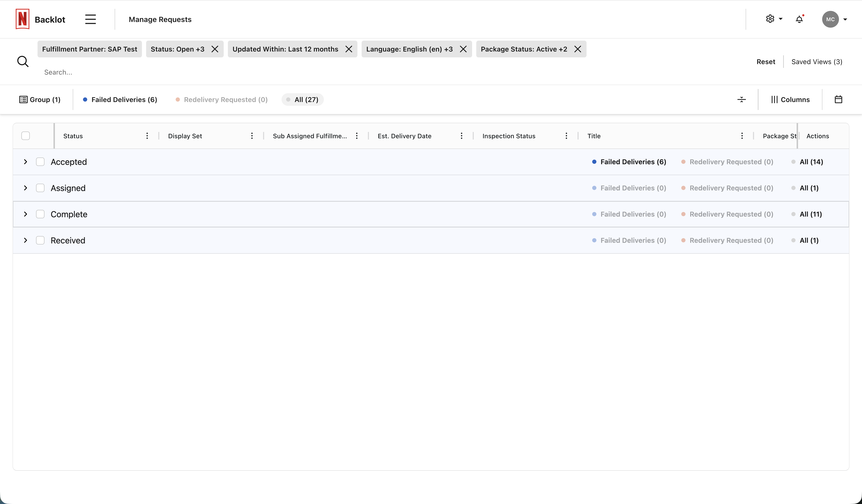The width and height of the screenshot is (862, 504).
Task: Open the notifications bell
Action: click(799, 19)
